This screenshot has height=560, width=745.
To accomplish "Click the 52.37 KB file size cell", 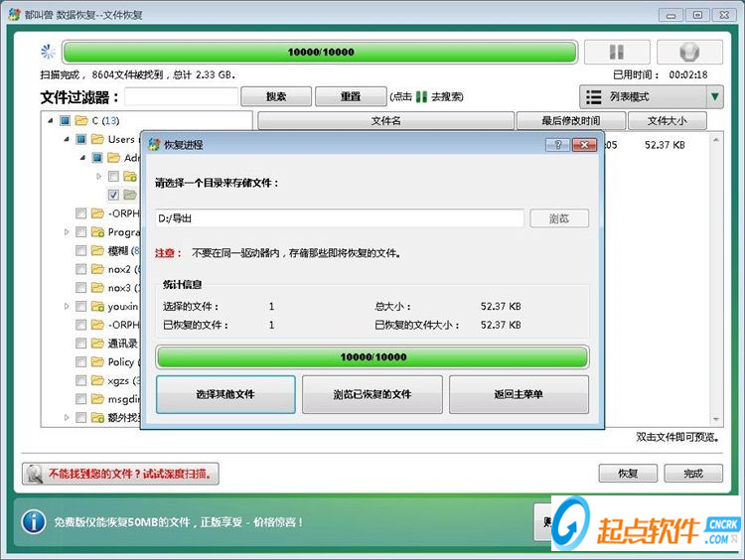I will 665,145.
